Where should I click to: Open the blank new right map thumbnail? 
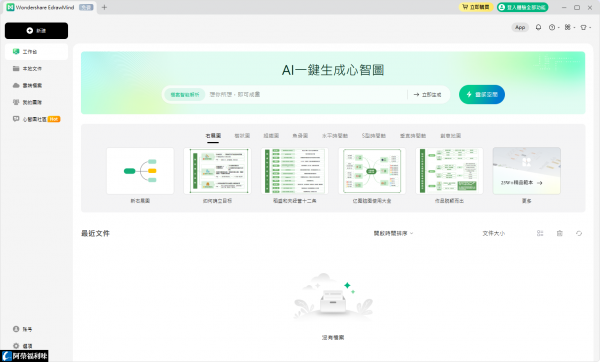pos(140,171)
